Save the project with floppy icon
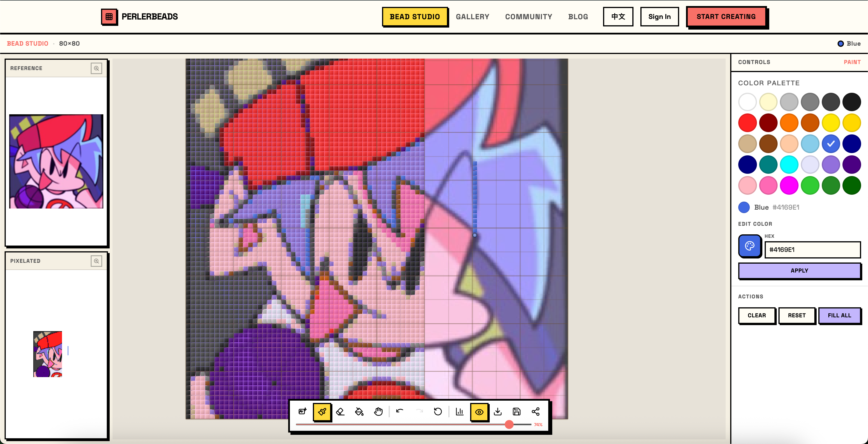Viewport: 868px width, 444px height. [x=517, y=411]
